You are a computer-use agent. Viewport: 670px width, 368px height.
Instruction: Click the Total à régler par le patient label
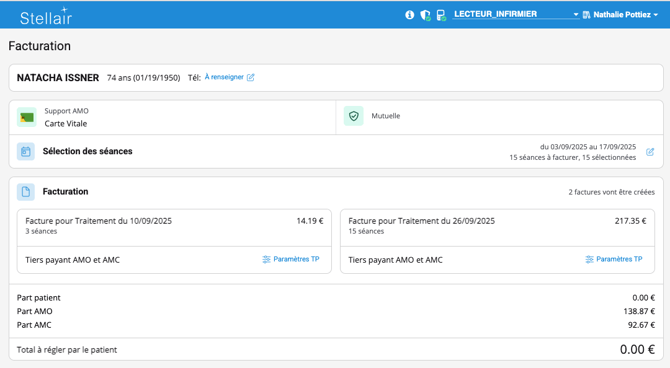pyautogui.click(x=67, y=350)
